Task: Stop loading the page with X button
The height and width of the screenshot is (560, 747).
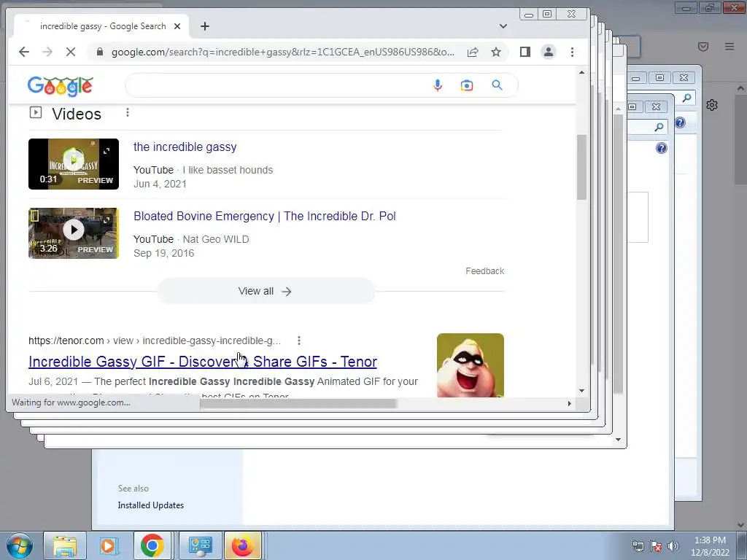Action: pos(71,52)
